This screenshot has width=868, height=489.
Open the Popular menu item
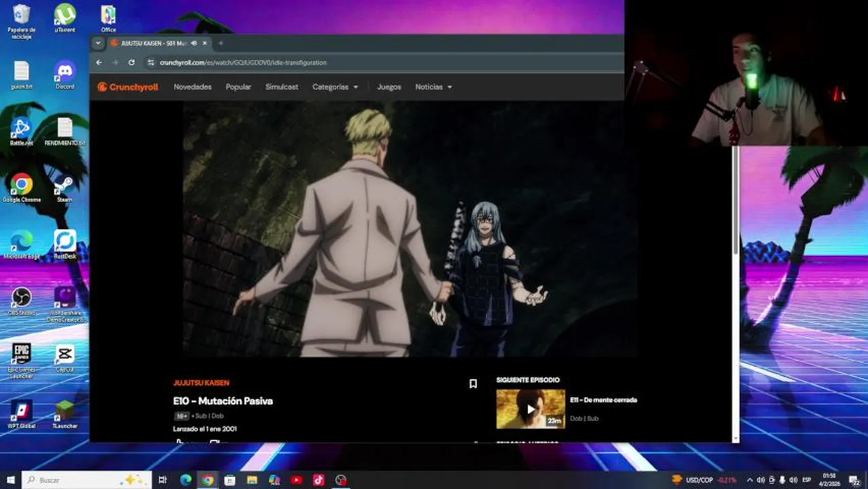tap(238, 87)
